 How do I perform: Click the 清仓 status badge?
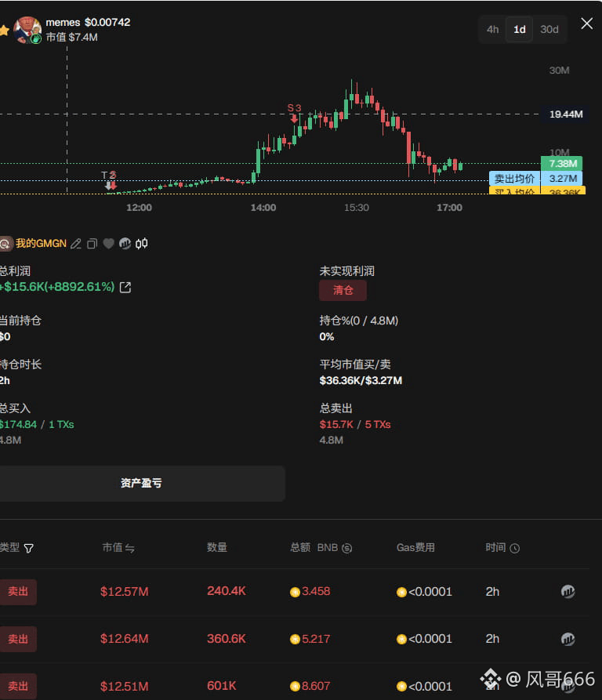coord(343,290)
